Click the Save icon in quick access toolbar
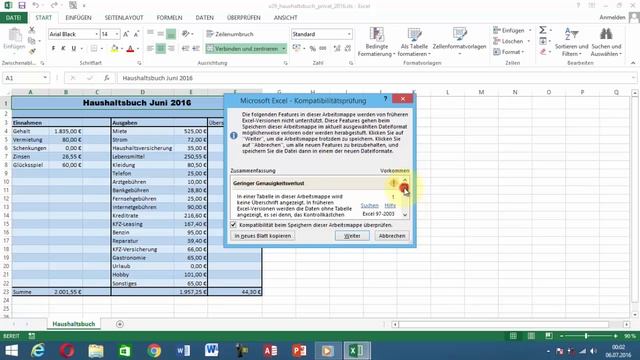This screenshot has width=640, height=360. click(22, 5)
